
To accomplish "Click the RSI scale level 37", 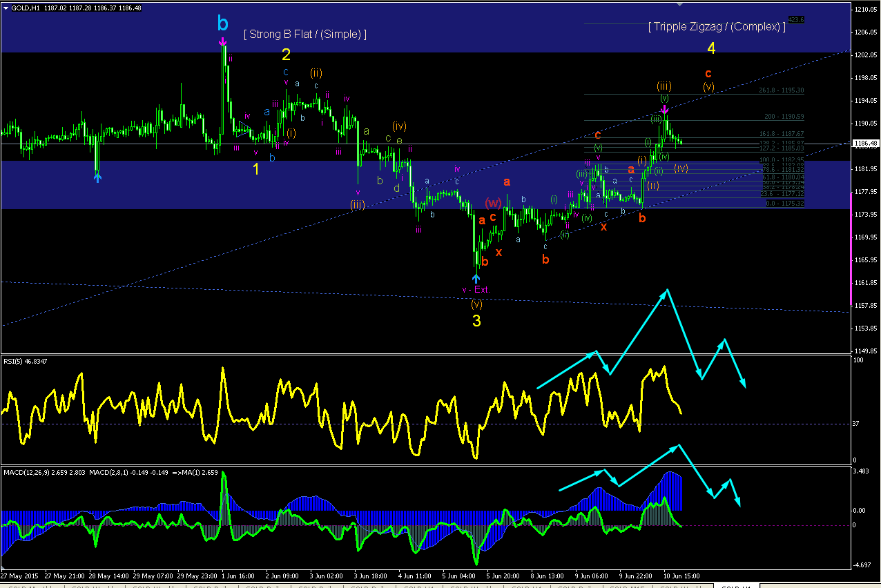I will point(857,424).
